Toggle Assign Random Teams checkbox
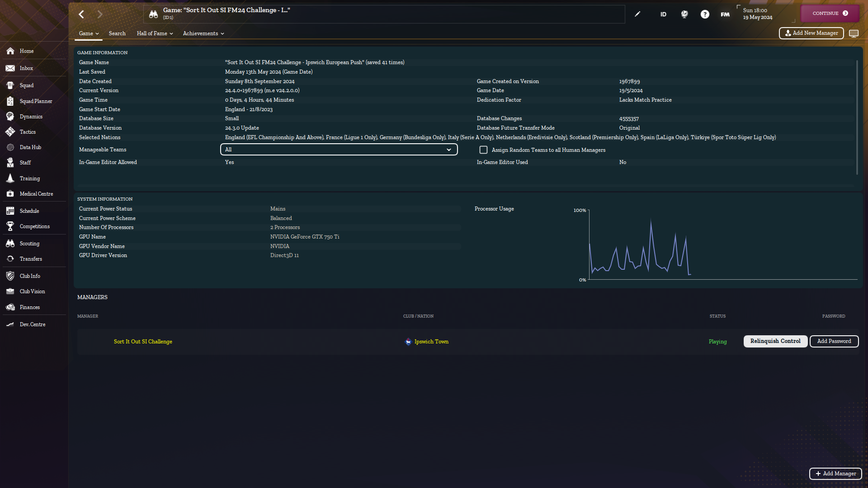 click(483, 150)
